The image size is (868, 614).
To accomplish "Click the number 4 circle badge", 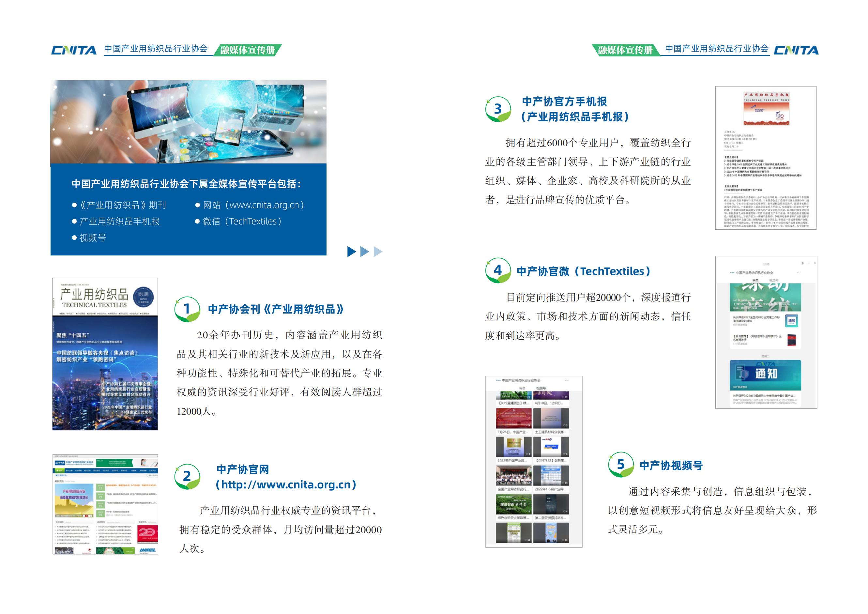I will point(498,270).
